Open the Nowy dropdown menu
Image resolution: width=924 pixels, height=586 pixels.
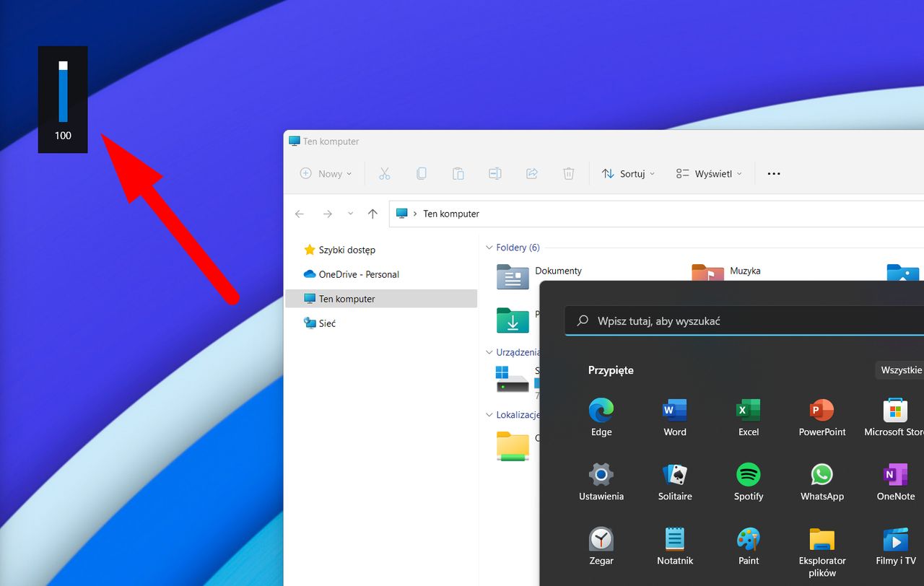point(326,174)
